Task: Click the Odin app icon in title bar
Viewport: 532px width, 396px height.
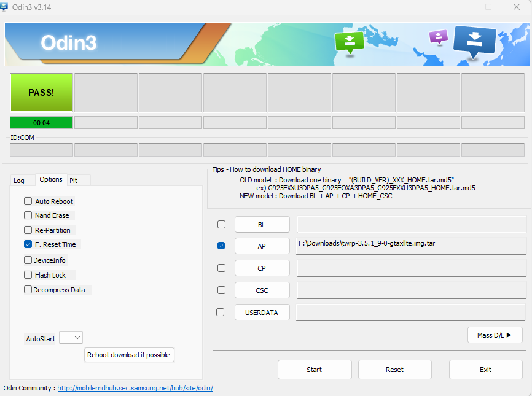Action: [x=4, y=7]
